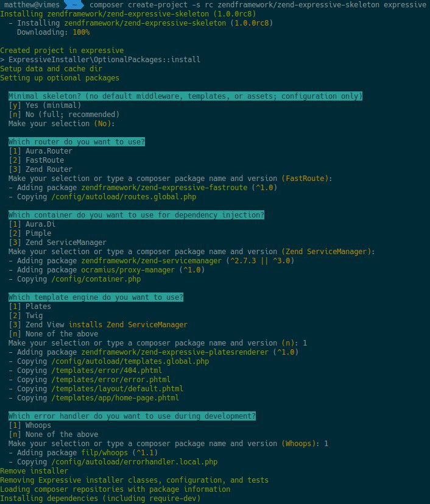Click the '[1] Aura.Router' option

point(40,151)
